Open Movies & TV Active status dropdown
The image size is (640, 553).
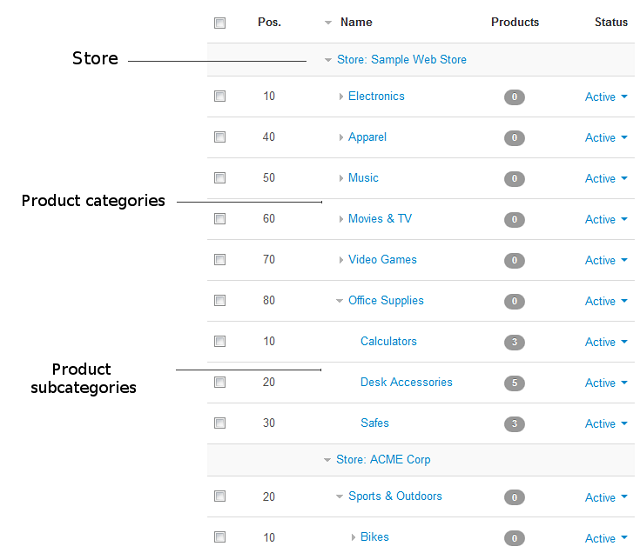point(606,219)
